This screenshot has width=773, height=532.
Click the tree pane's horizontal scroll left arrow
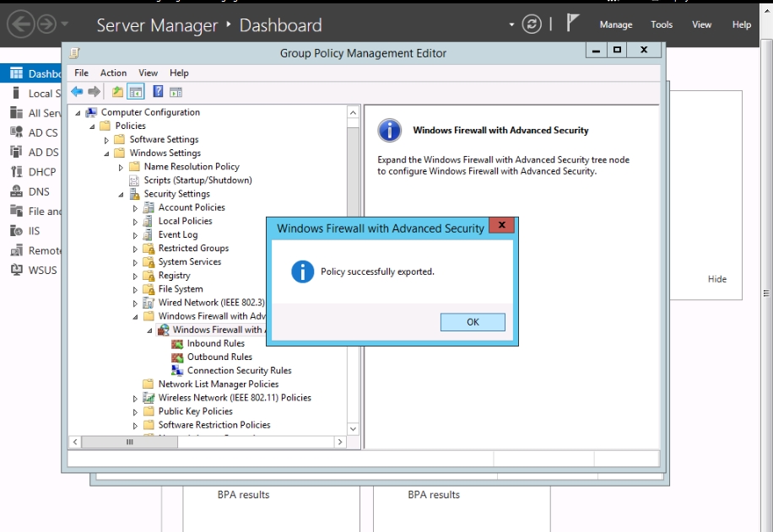click(75, 443)
